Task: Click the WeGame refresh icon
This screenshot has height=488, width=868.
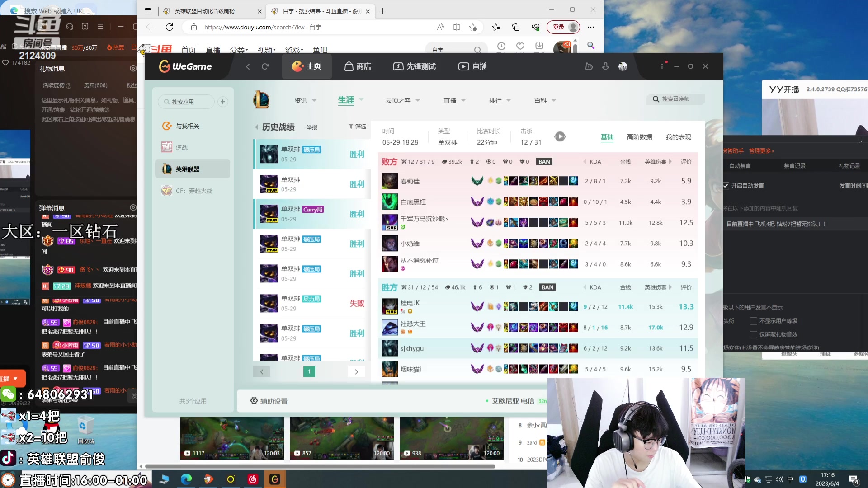Action: point(265,66)
